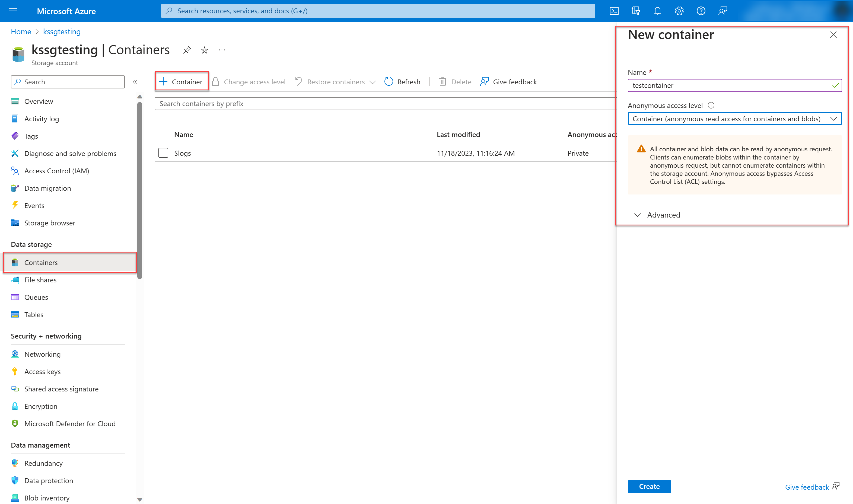The image size is (853, 504).
Task: Open the Cloud Shell from the top bar
Action: (614, 11)
